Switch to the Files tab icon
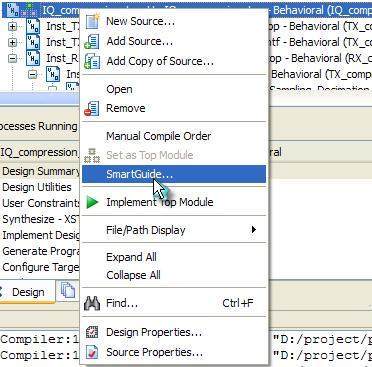 [x=68, y=290]
